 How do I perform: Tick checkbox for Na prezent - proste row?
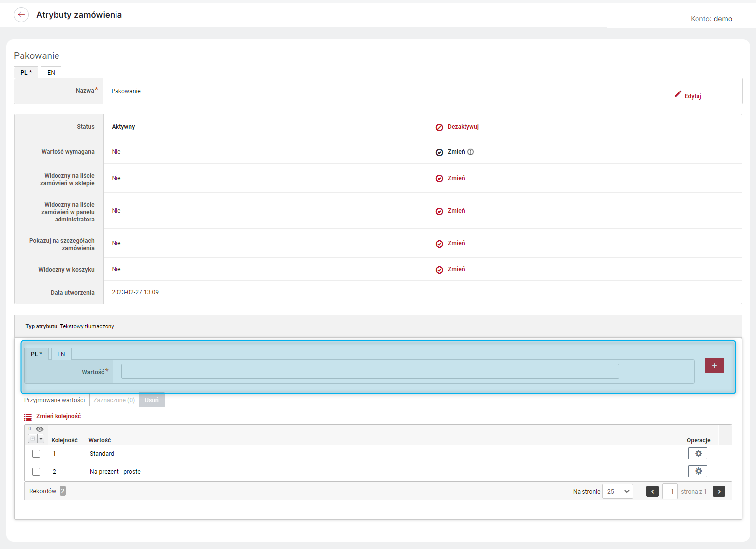36,472
